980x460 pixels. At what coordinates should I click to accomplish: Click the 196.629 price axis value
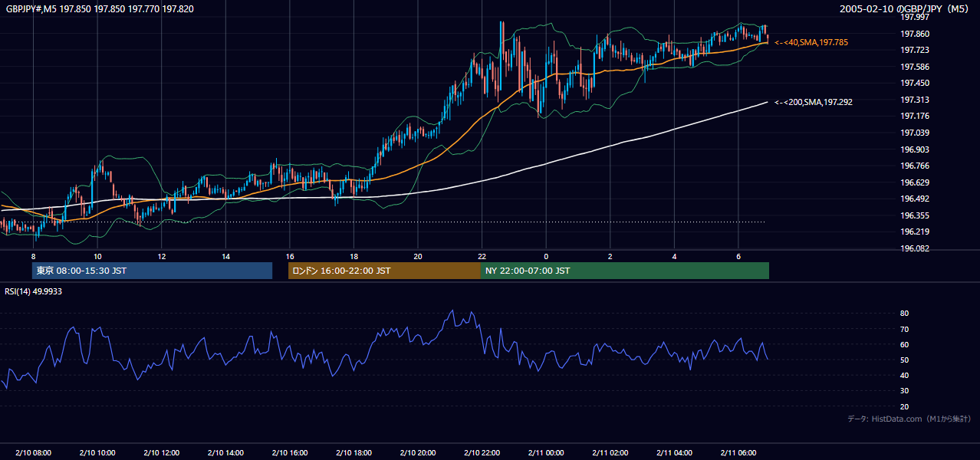tap(915, 182)
